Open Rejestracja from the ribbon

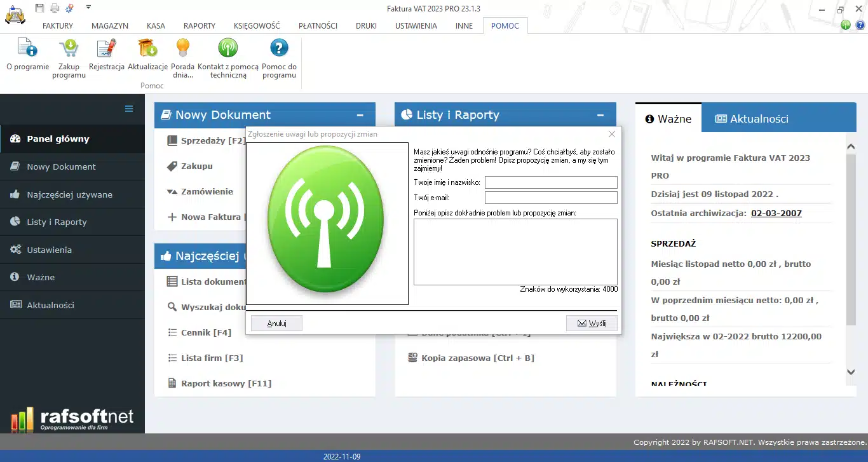pyautogui.click(x=106, y=48)
